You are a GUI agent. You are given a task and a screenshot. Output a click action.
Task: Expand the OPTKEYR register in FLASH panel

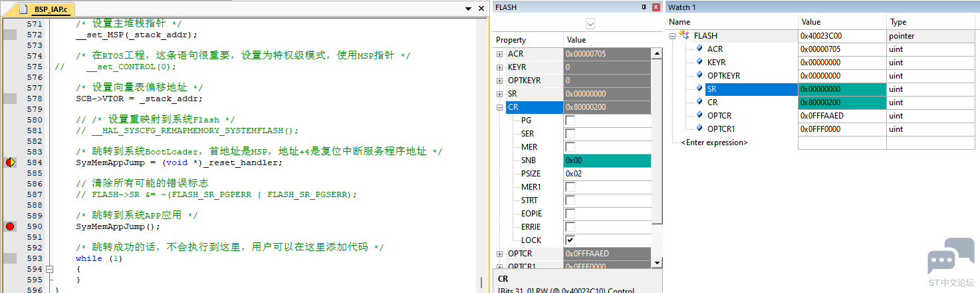[x=499, y=81]
